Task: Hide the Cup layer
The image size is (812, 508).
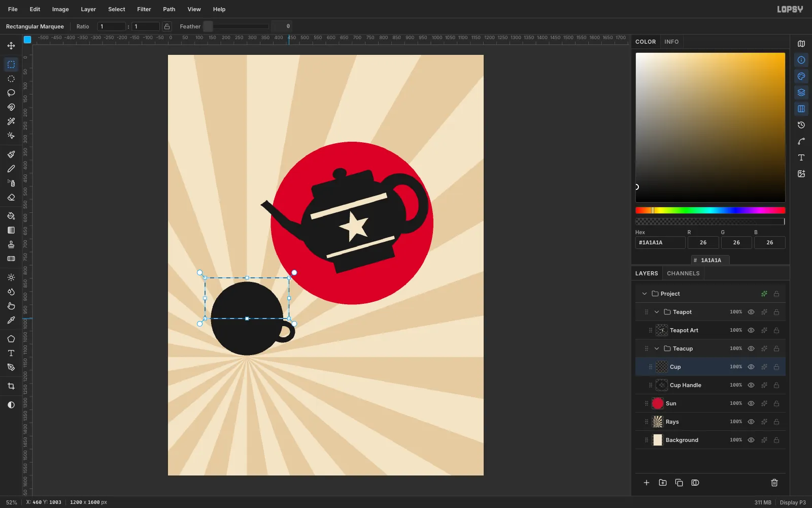Action: (751, 367)
